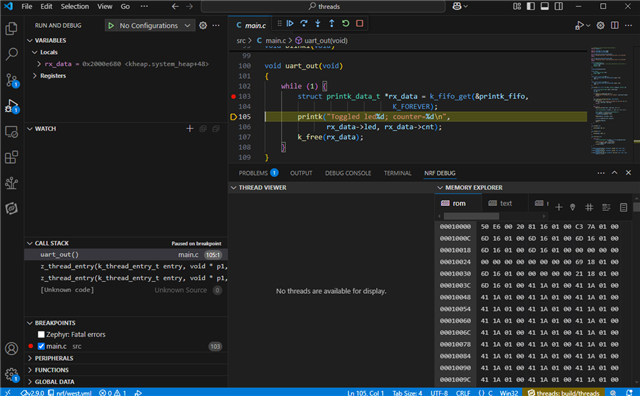Screen dimensions: 640x396
Task: Switch to the DEBUG CONSOLE tab
Action: point(348,173)
